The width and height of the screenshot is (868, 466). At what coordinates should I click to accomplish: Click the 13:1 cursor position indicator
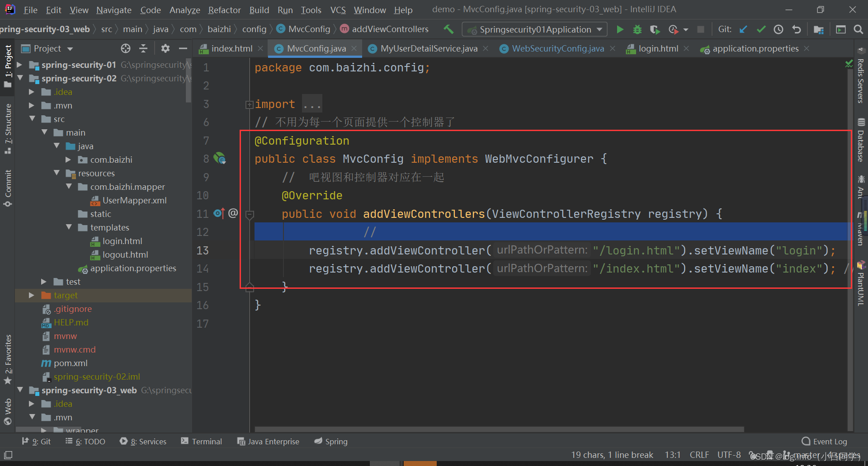click(672, 455)
